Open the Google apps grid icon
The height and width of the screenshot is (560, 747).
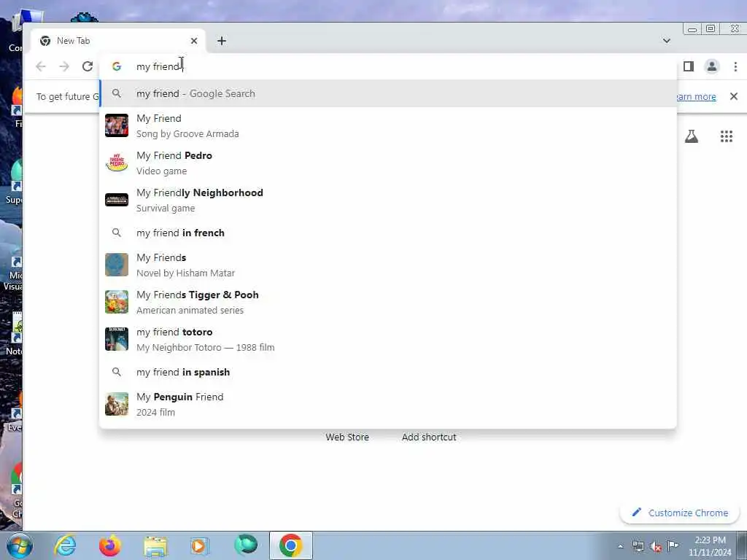click(727, 136)
